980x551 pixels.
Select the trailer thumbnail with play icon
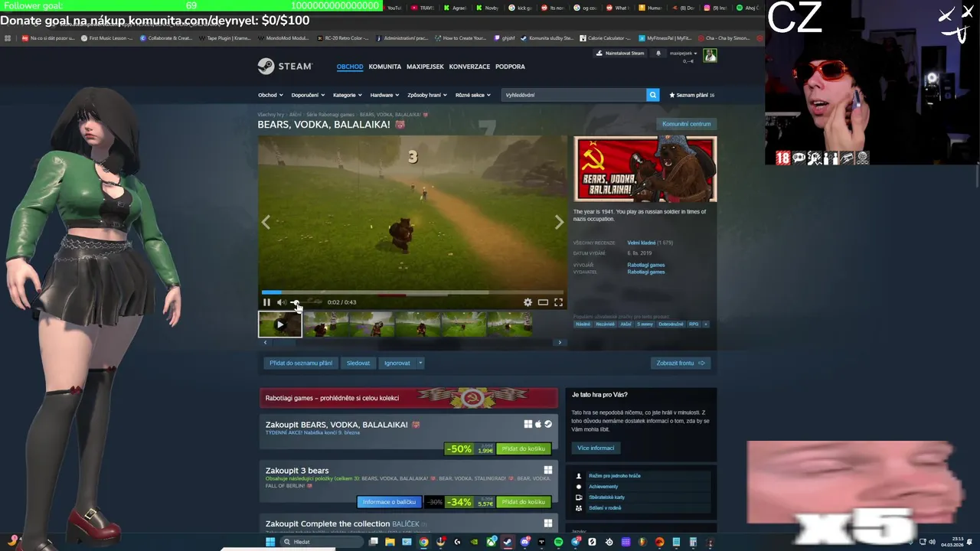pos(279,324)
